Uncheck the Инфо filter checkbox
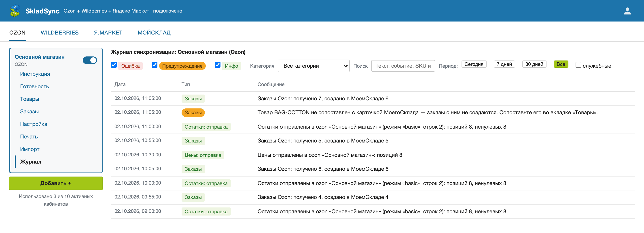Viewport: 644px width, 233px height. [218, 65]
